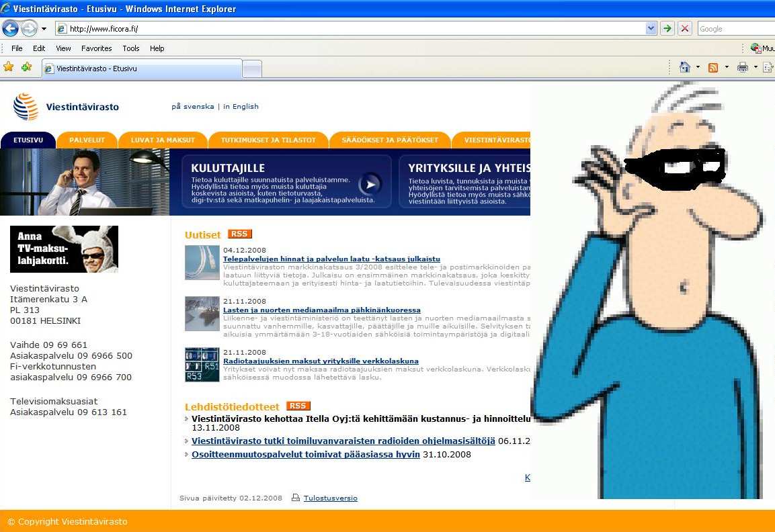Expand the Home button dropdown arrow

(x=698, y=67)
